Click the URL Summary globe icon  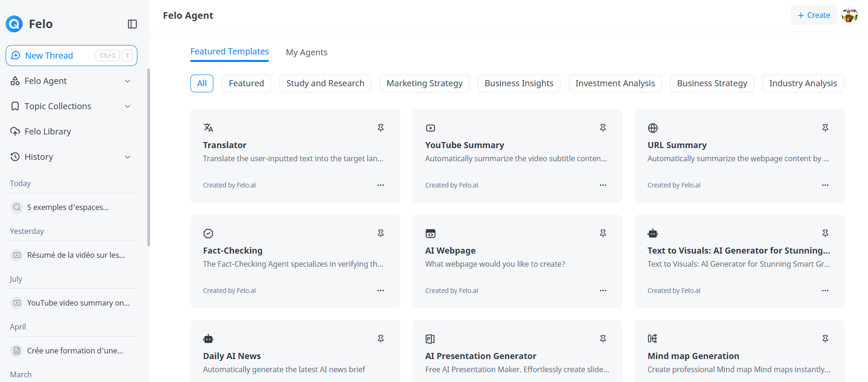(652, 128)
